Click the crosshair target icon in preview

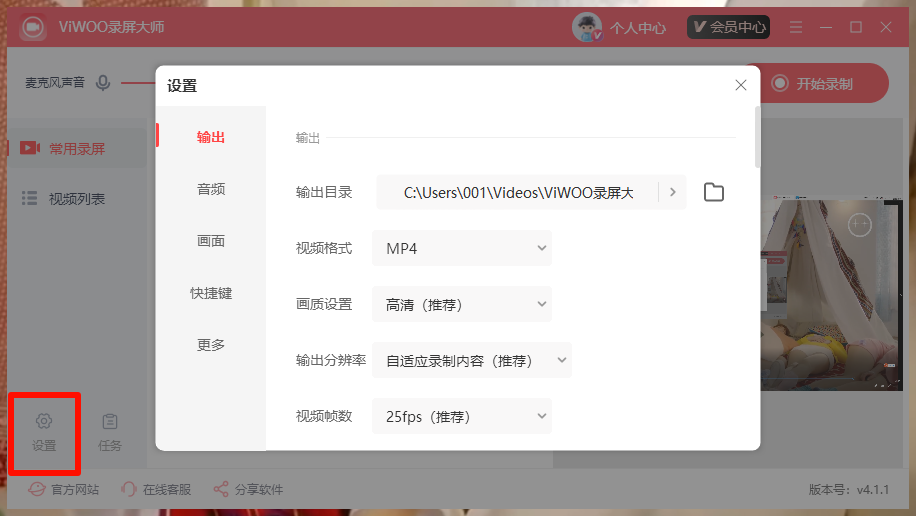point(859,224)
